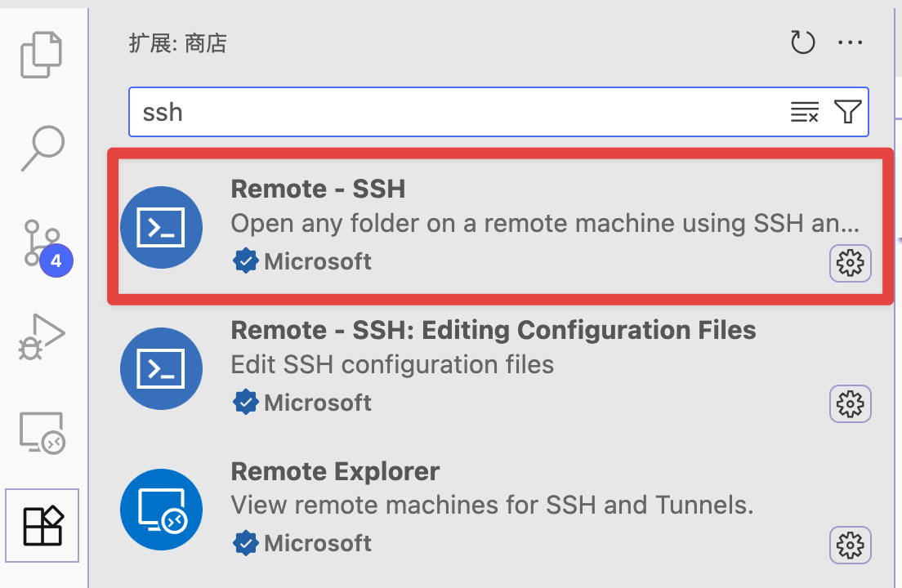Viewport: 902px width, 588px height.
Task: Click Microsoft publisher under Remote - SSH
Action: click(317, 261)
